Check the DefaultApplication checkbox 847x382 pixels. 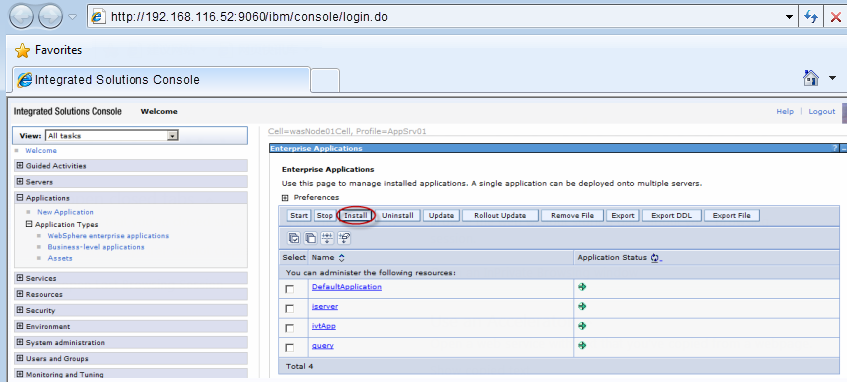pyautogui.click(x=290, y=289)
